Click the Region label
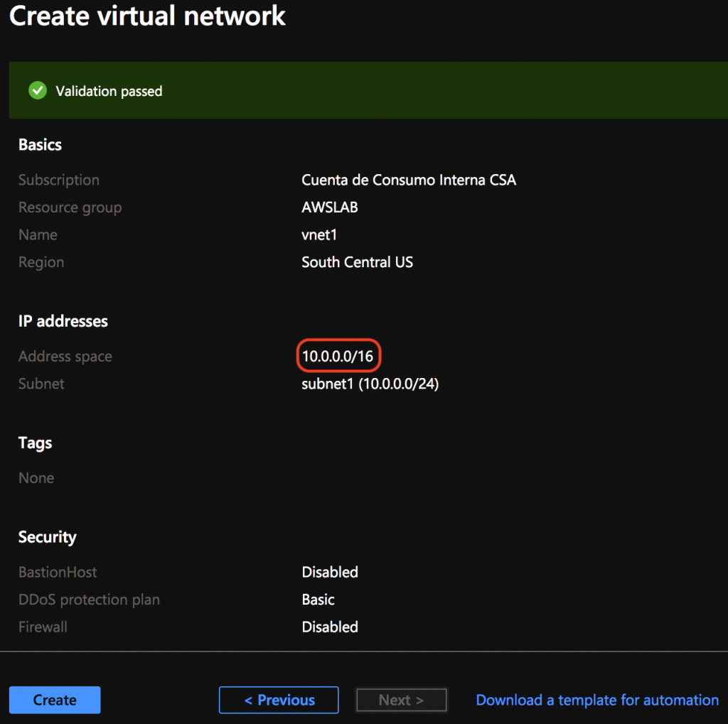Screen dimensions: 728x724 pos(41,262)
